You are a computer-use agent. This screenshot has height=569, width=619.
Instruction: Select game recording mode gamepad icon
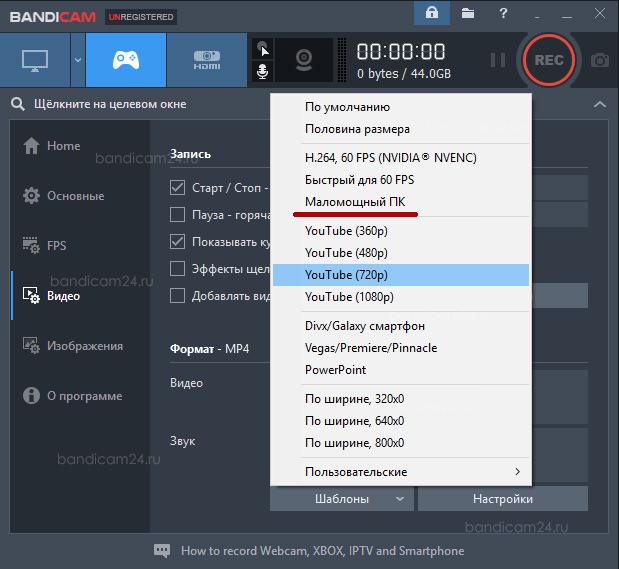click(126, 60)
